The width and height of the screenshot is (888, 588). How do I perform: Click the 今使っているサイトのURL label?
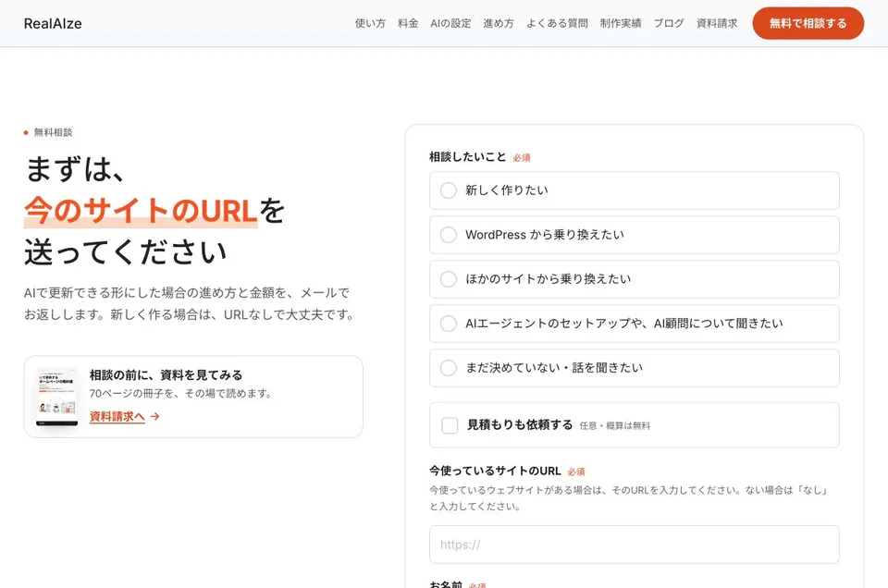(495, 471)
